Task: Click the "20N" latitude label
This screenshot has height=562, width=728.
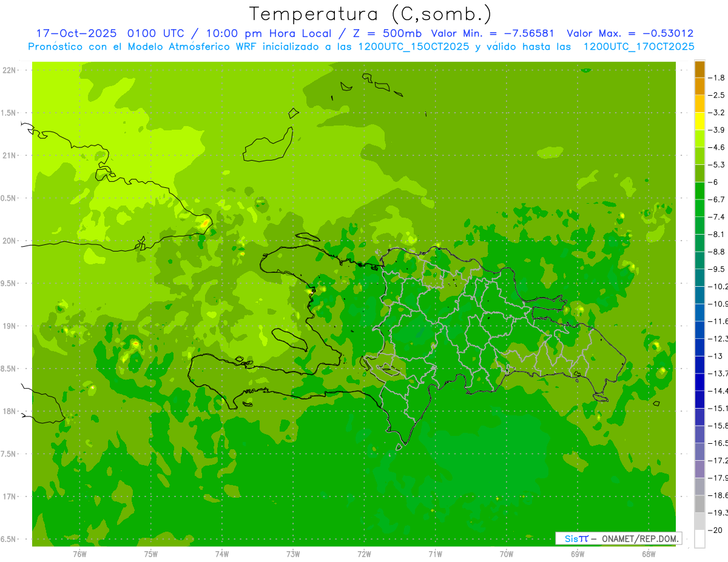Action: pyautogui.click(x=10, y=241)
